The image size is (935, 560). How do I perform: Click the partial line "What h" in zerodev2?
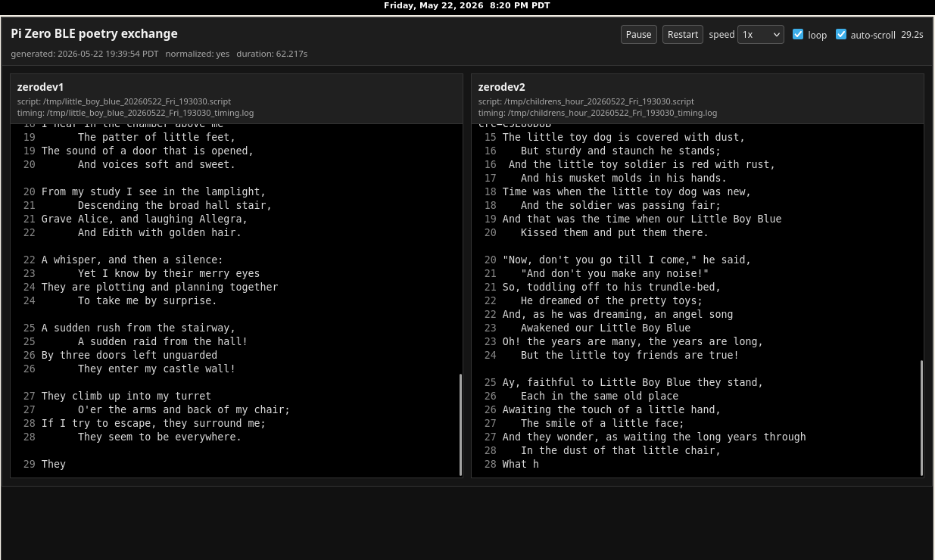(x=521, y=464)
